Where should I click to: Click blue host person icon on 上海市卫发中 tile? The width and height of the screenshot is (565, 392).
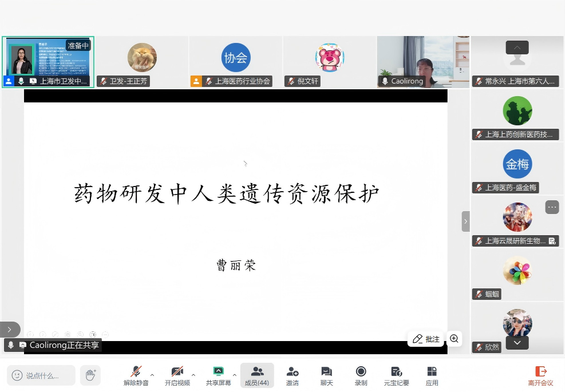pyautogui.click(x=9, y=81)
